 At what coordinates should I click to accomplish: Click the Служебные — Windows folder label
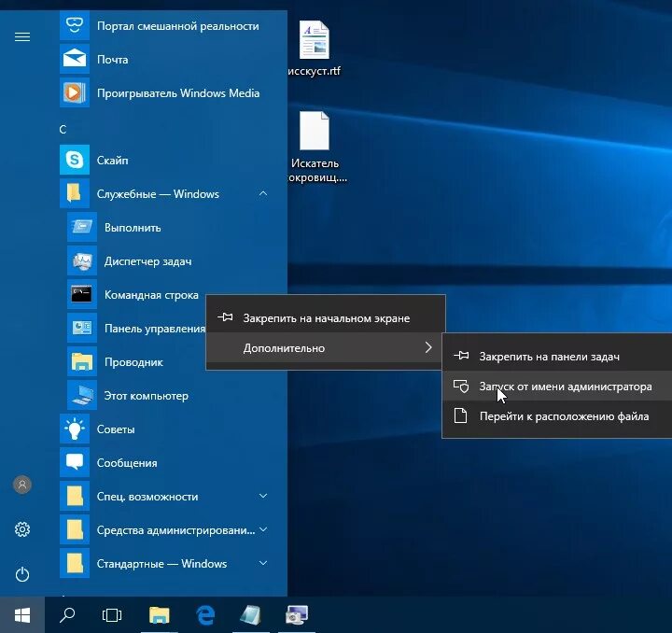pos(158,194)
